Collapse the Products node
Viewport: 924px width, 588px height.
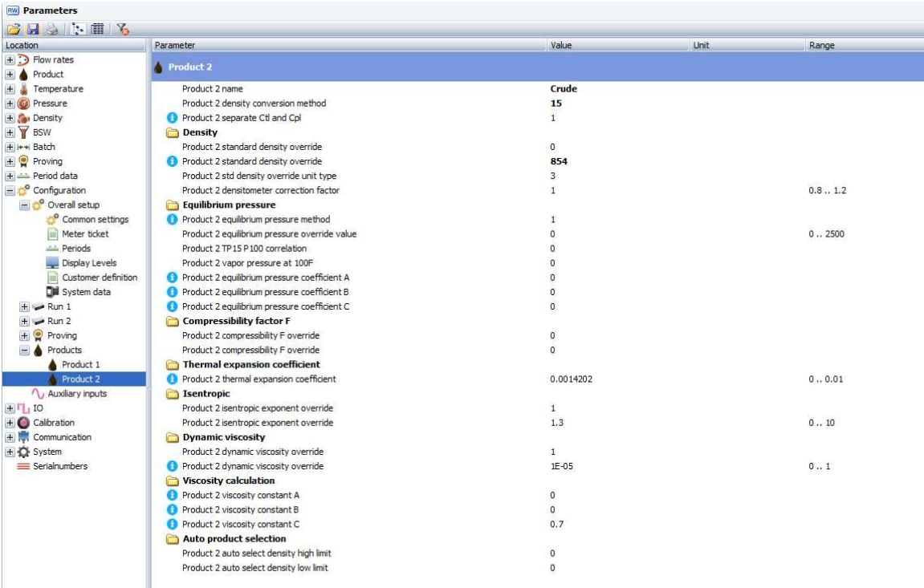pos(24,350)
